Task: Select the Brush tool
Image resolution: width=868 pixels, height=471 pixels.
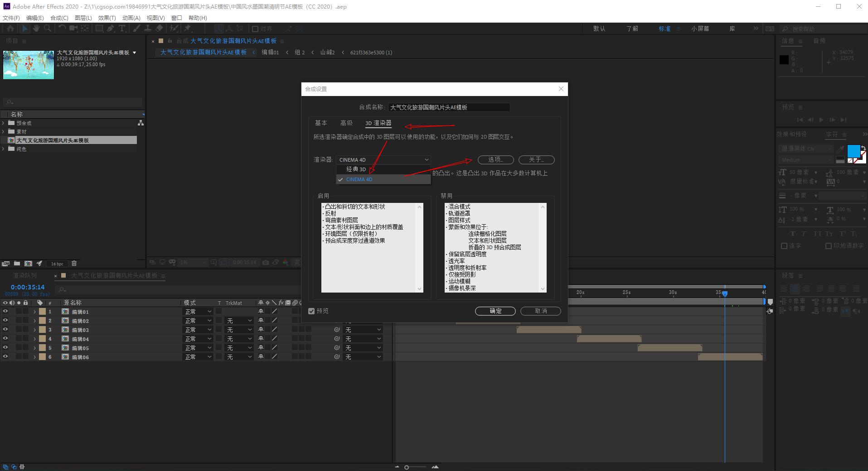Action: (137, 28)
